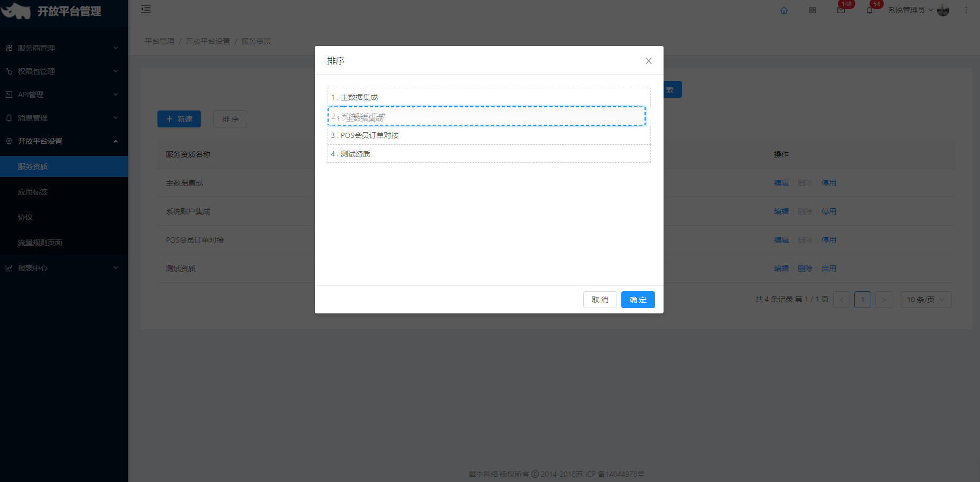The height and width of the screenshot is (482, 980).
Task: Click the 测试资质 table cell
Action: click(181, 268)
